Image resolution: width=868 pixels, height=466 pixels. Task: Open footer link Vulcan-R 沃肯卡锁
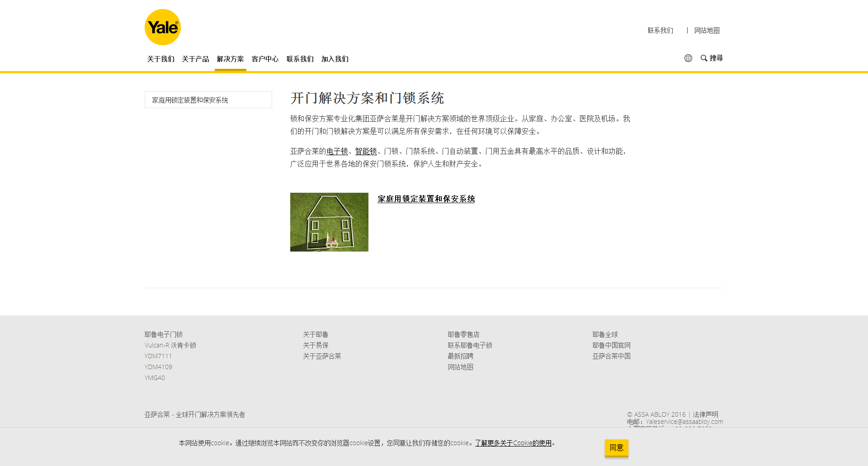tap(170, 345)
